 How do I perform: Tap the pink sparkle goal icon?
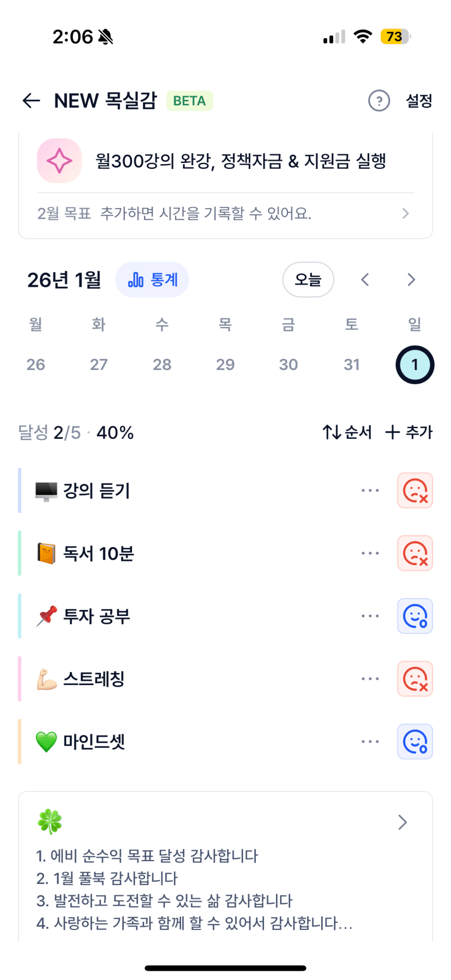point(59,161)
